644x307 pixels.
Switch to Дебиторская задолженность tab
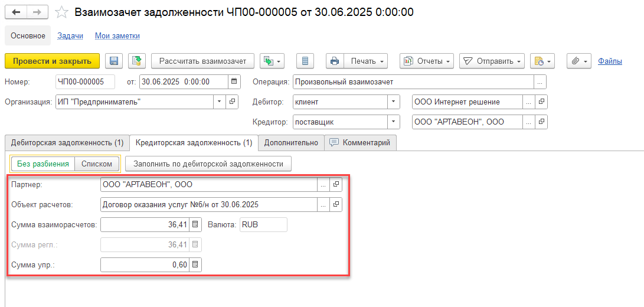point(67,142)
